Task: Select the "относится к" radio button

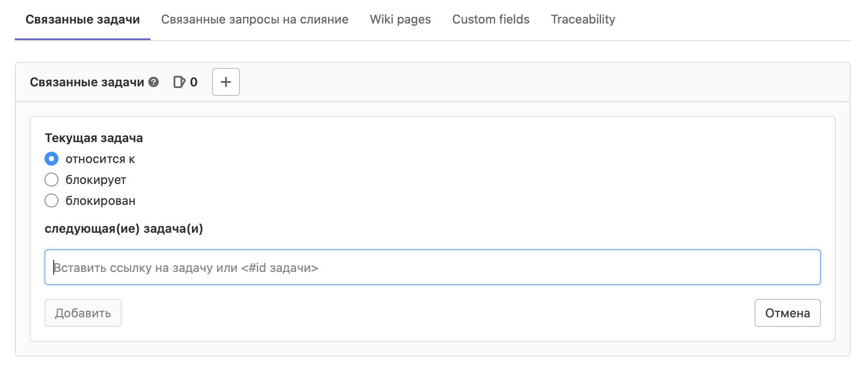Action: 51,159
